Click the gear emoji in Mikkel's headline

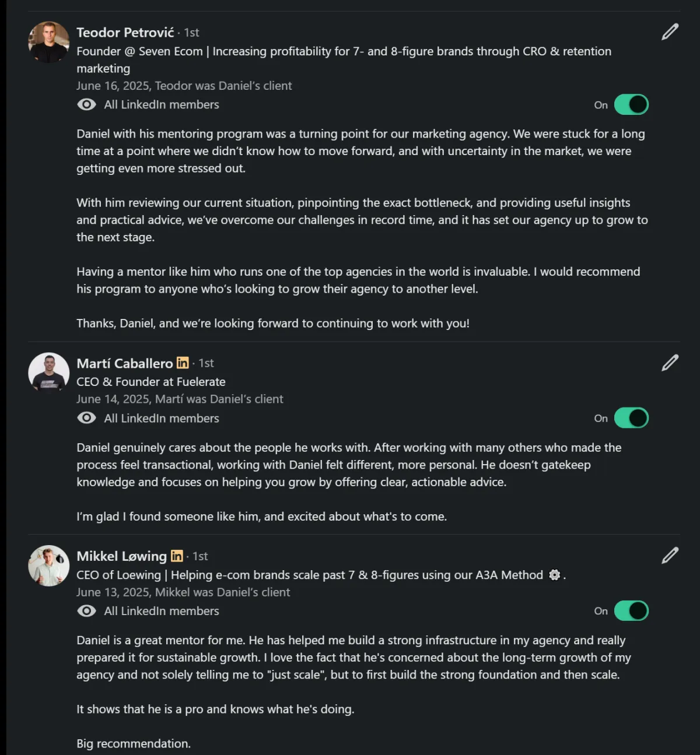click(x=554, y=575)
